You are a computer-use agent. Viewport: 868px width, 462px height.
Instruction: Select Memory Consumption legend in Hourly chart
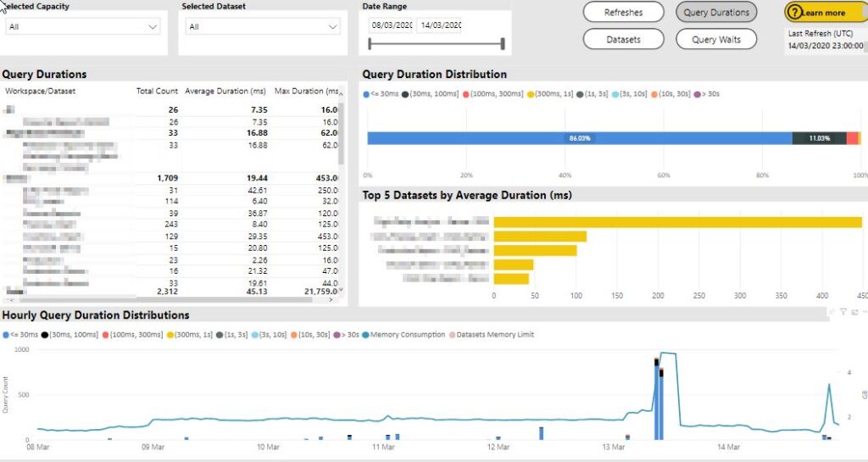403,335
